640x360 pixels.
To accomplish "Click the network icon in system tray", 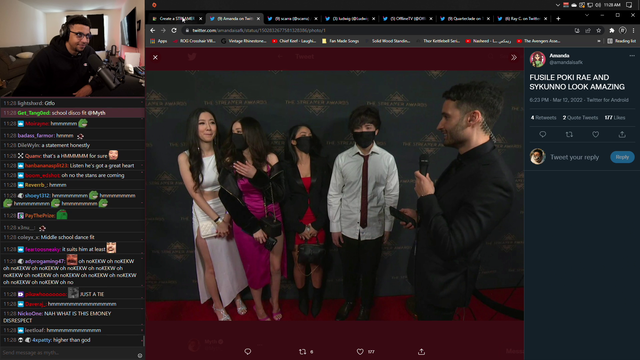I will pos(590,5).
